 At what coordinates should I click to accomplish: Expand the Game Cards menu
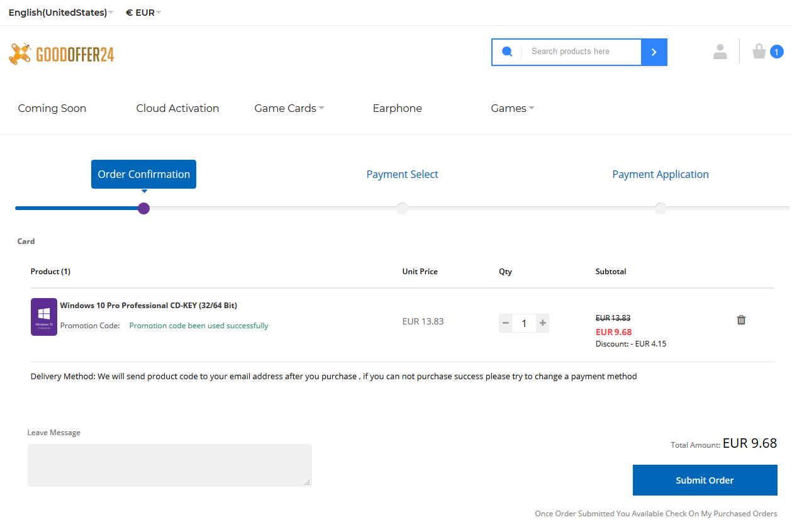[x=289, y=108]
